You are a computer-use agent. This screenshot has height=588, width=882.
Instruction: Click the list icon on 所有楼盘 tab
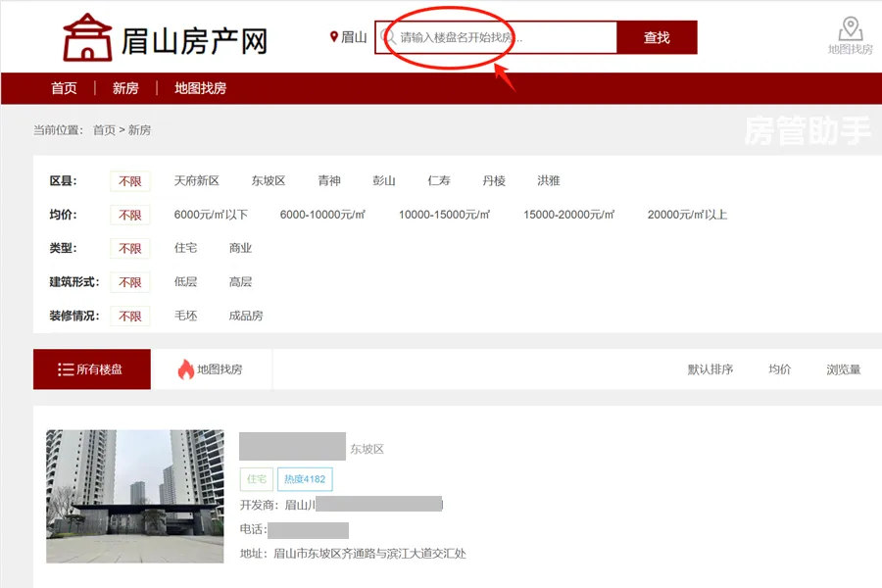tap(66, 369)
